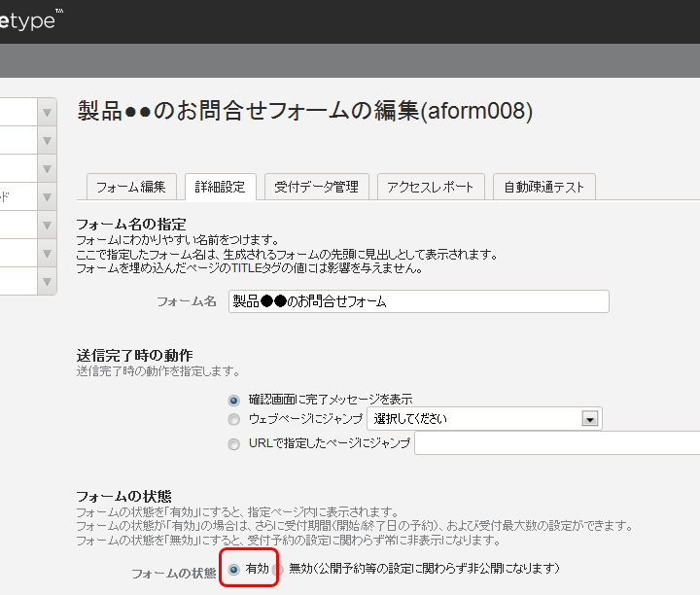Open the 選択してください dropdown
The width and height of the screenshot is (700, 595).
pyautogui.click(x=484, y=419)
